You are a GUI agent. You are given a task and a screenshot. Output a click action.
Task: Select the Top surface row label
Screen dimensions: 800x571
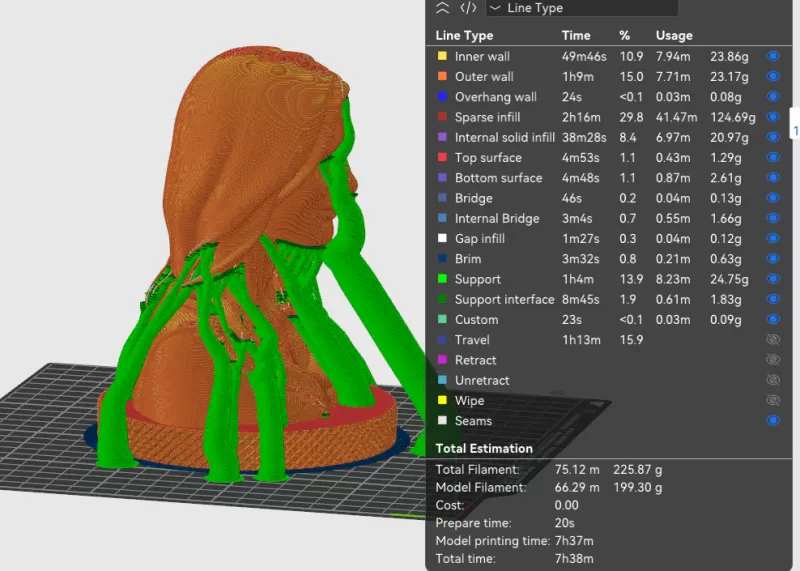tap(487, 158)
